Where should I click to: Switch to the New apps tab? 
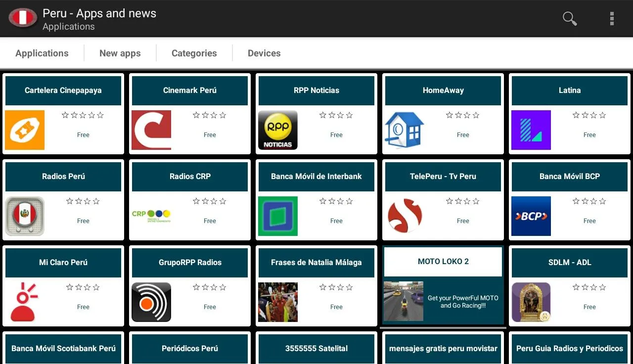[x=120, y=53]
